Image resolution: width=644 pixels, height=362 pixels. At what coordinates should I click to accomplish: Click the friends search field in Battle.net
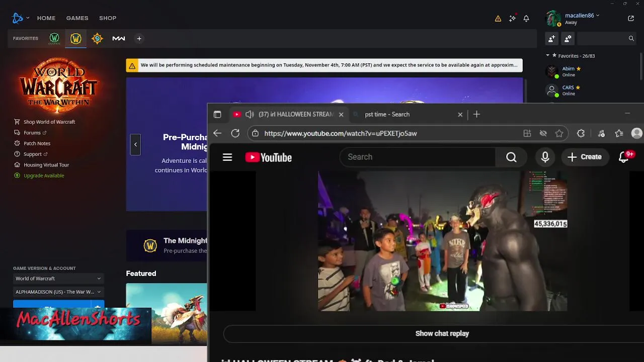click(602, 38)
